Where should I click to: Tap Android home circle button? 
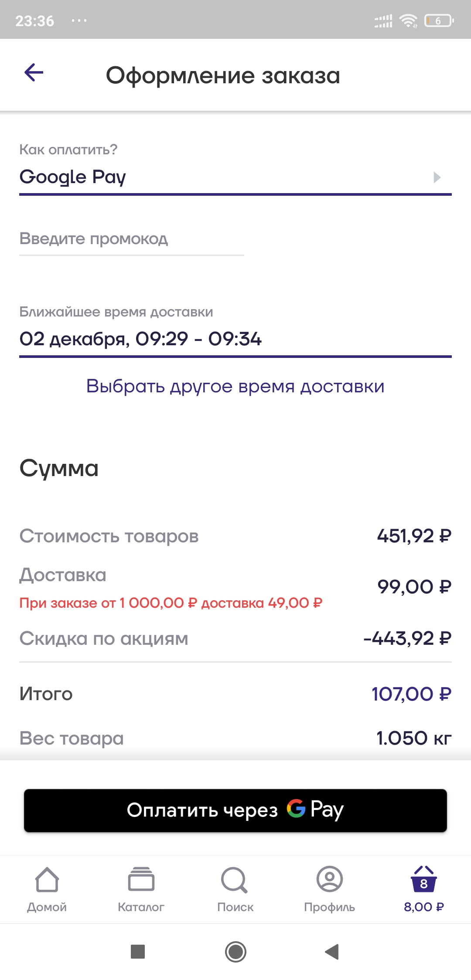[x=235, y=952]
